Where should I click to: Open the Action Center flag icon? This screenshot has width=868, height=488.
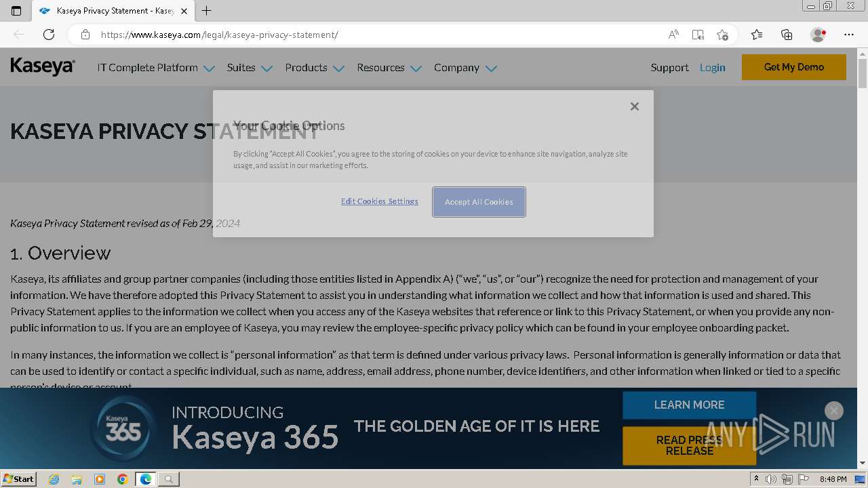pyautogui.click(x=803, y=479)
